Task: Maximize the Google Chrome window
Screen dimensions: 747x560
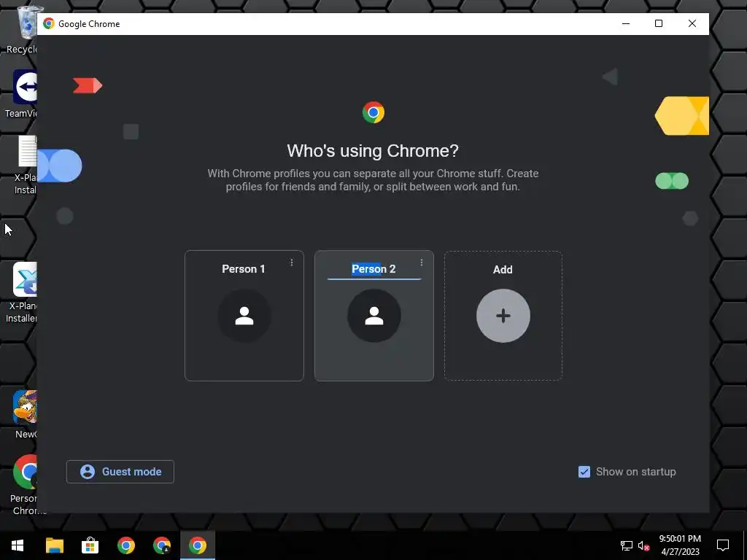Action: click(x=659, y=24)
